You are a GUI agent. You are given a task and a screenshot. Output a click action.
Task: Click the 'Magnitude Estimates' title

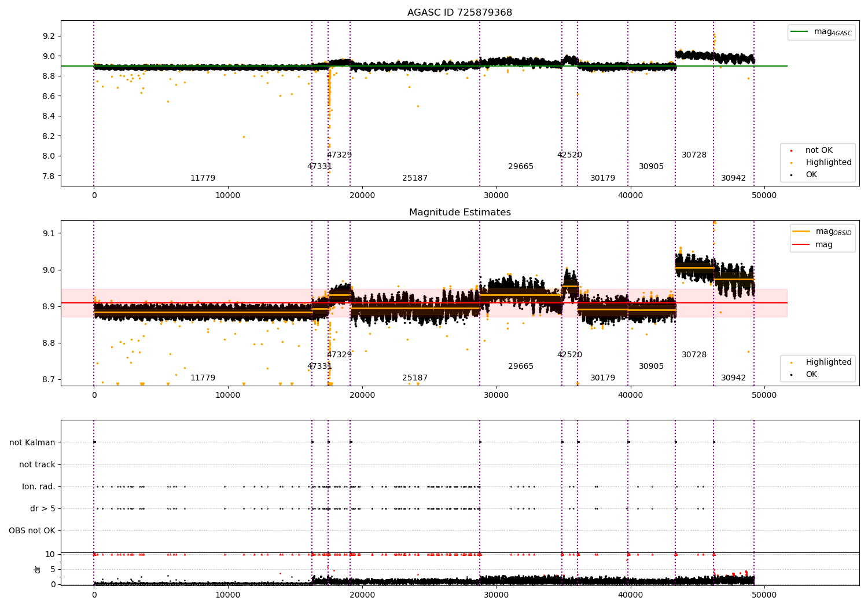[x=459, y=213]
